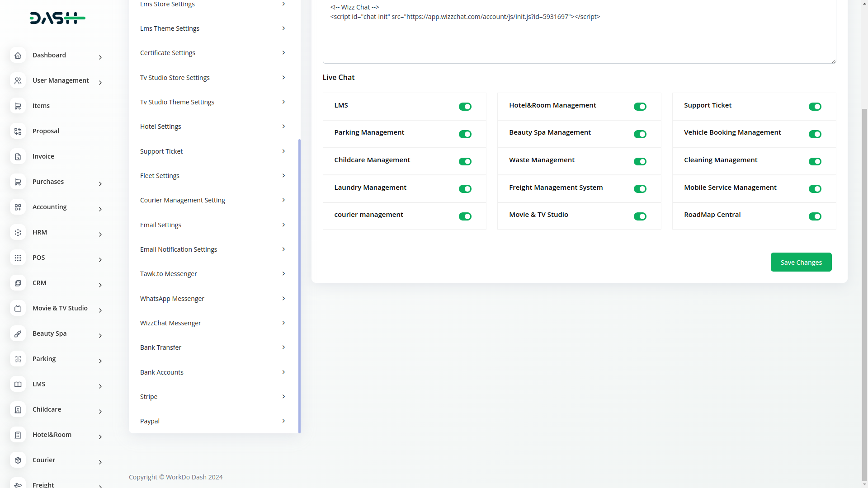Toggle courier management switch
868x488 pixels.
465,216
